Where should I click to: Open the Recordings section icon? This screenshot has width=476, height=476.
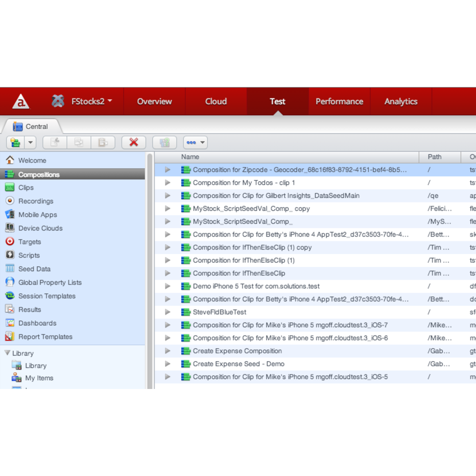coord(10,201)
